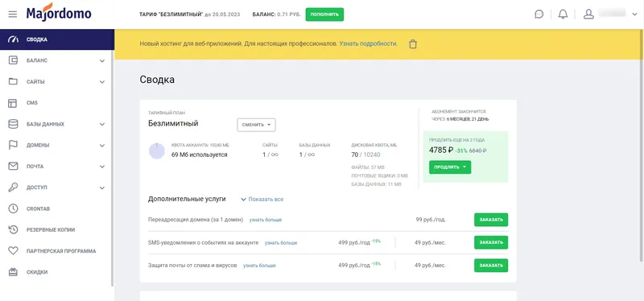
Task: Click the Безлимитный tariff plan name
Action: click(x=173, y=123)
